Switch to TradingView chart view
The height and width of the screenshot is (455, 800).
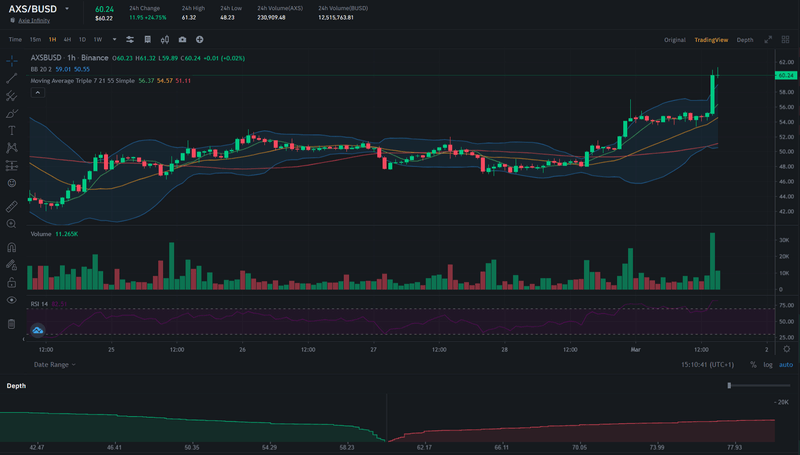(711, 40)
